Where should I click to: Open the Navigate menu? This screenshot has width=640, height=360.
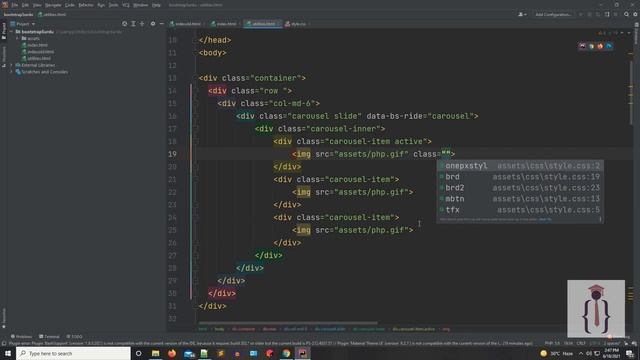point(53,5)
